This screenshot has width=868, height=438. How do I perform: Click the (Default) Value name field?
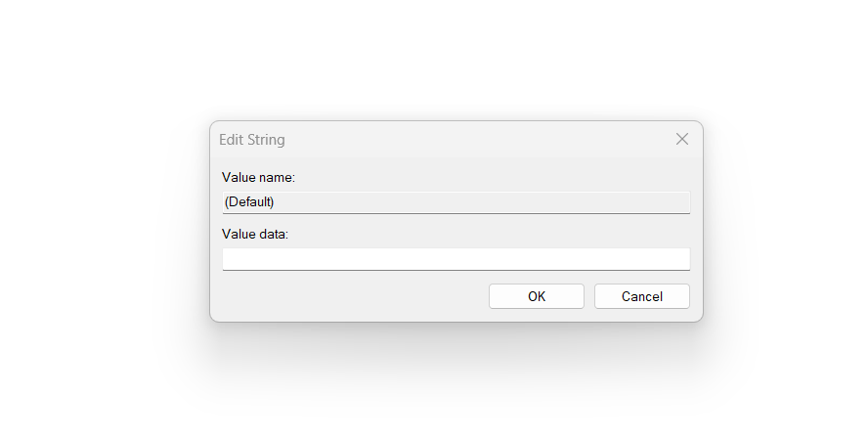(456, 202)
